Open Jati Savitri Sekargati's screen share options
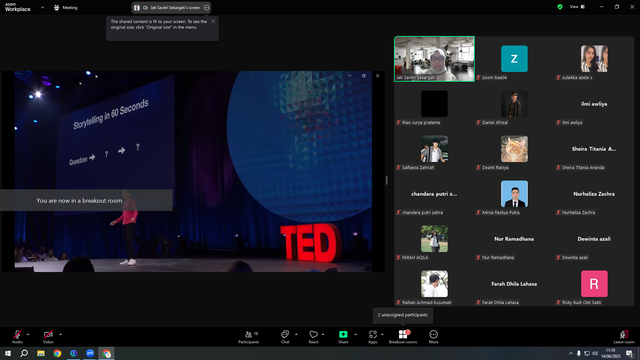Screen dimensions: 640x360 coord(207,7)
